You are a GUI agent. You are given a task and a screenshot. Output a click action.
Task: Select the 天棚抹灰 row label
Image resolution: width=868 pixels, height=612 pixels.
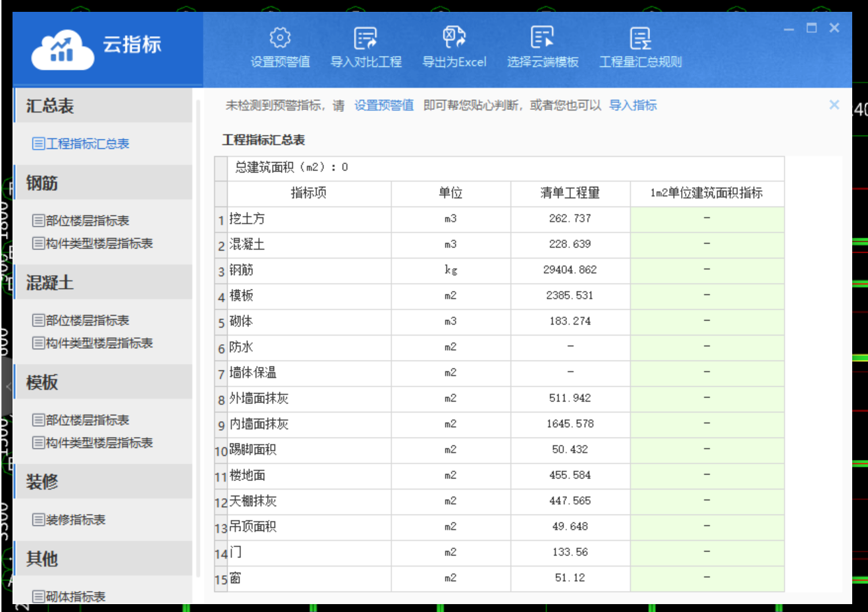point(253,501)
